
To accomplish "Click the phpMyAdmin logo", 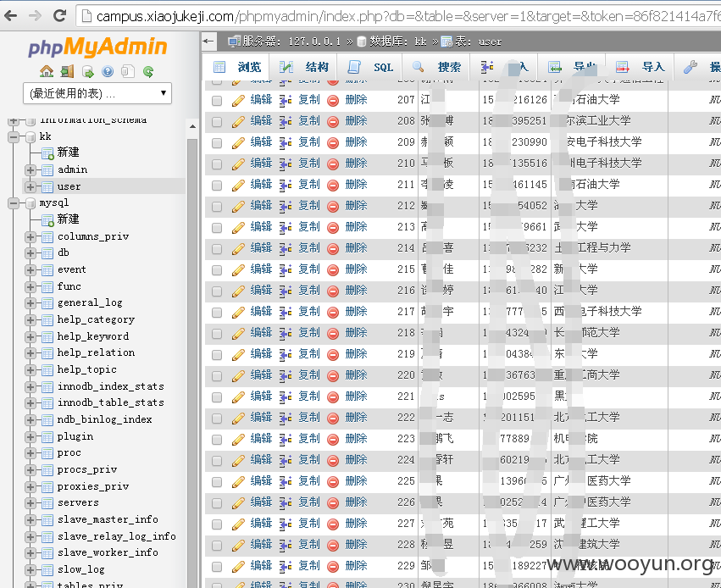I will (97, 47).
